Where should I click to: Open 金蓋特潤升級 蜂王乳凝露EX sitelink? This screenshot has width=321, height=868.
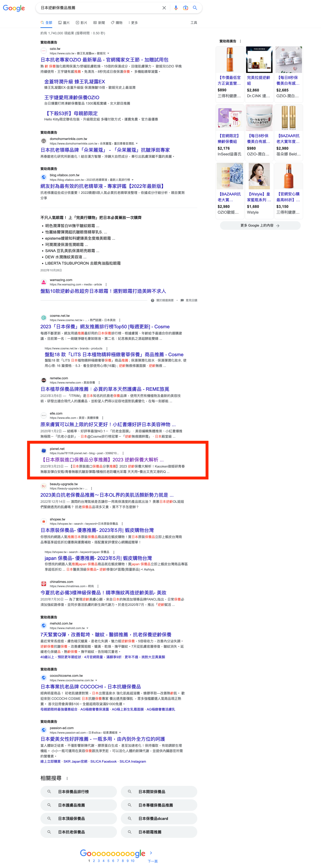[75, 82]
